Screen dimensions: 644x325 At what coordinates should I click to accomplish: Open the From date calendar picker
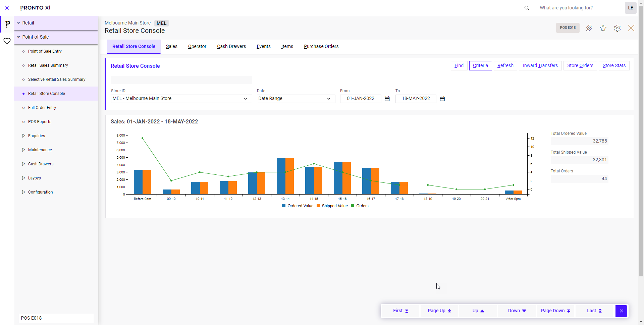(x=387, y=99)
